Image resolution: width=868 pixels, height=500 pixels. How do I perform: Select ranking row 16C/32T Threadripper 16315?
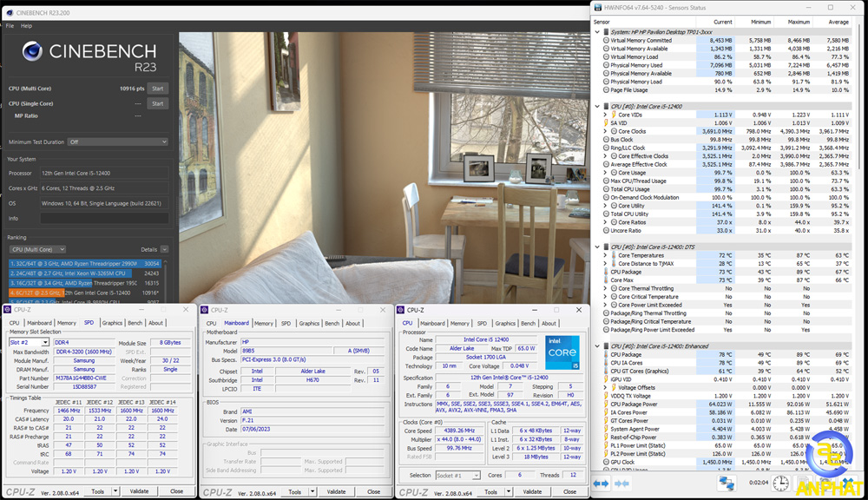tap(85, 283)
